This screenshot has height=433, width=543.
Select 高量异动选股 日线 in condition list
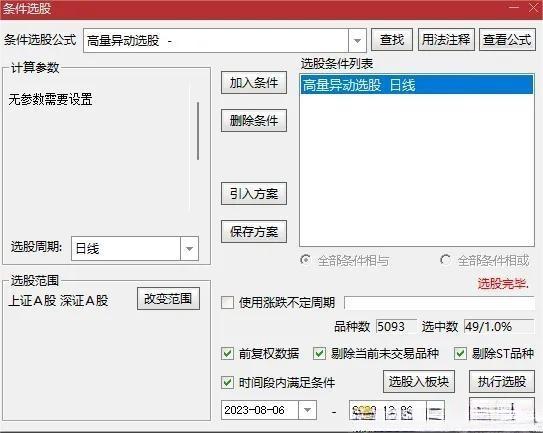417,85
